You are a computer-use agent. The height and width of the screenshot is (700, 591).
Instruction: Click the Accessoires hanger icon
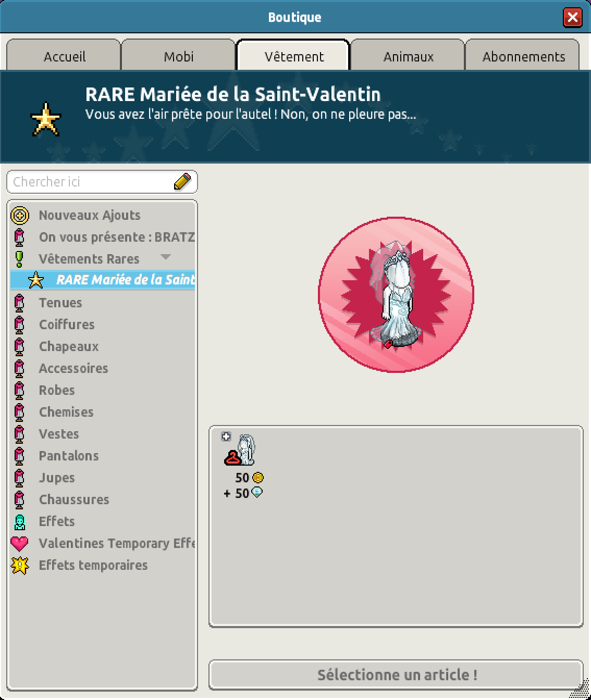pyautogui.click(x=19, y=368)
